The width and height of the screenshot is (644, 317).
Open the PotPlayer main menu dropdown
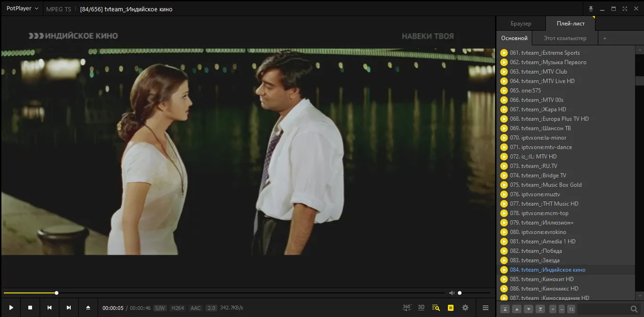[x=22, y=8]
